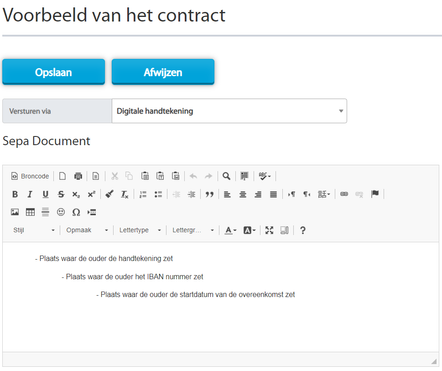Click the Opslaan button
The height and width of the screenshot is (371, 442).
[54, 72]
